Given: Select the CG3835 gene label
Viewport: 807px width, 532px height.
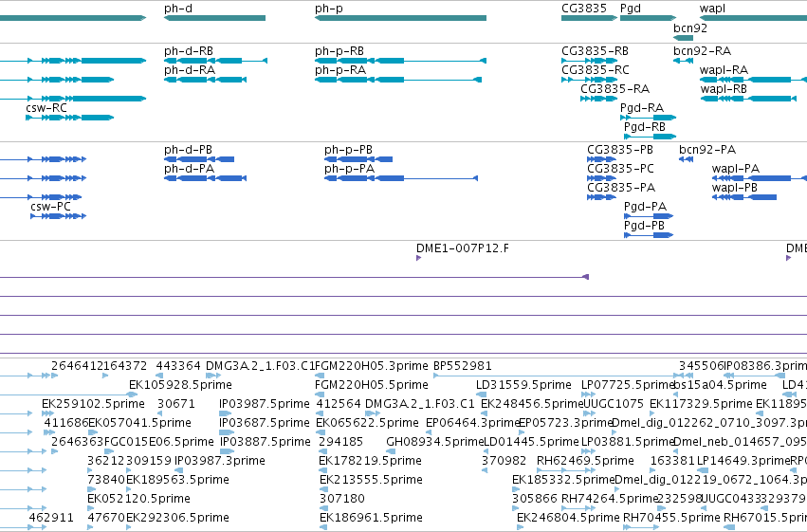Looking at the screenshot, I should [x=584, y=9].
